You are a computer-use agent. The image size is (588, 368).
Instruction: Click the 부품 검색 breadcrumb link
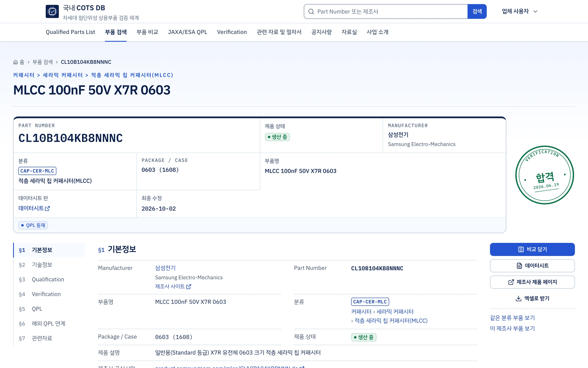(x=42, y=62)
